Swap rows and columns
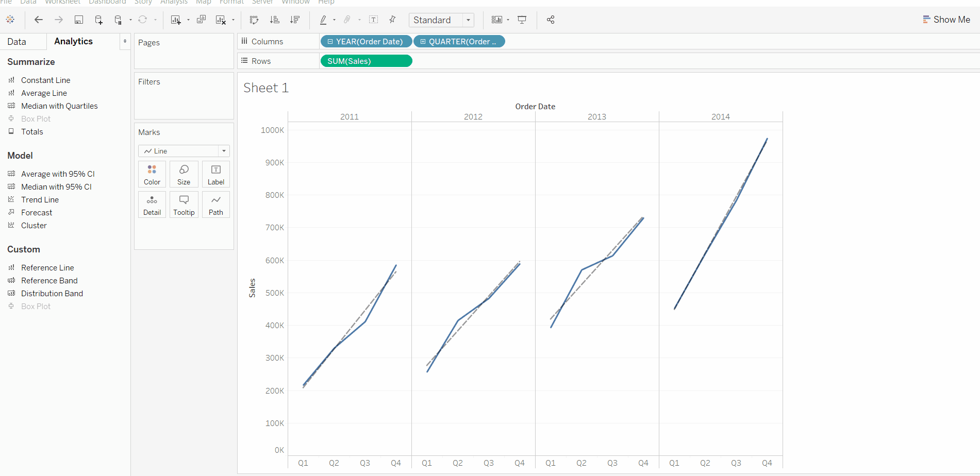Screen dimensions: 980x476 [x=254, y=20]
